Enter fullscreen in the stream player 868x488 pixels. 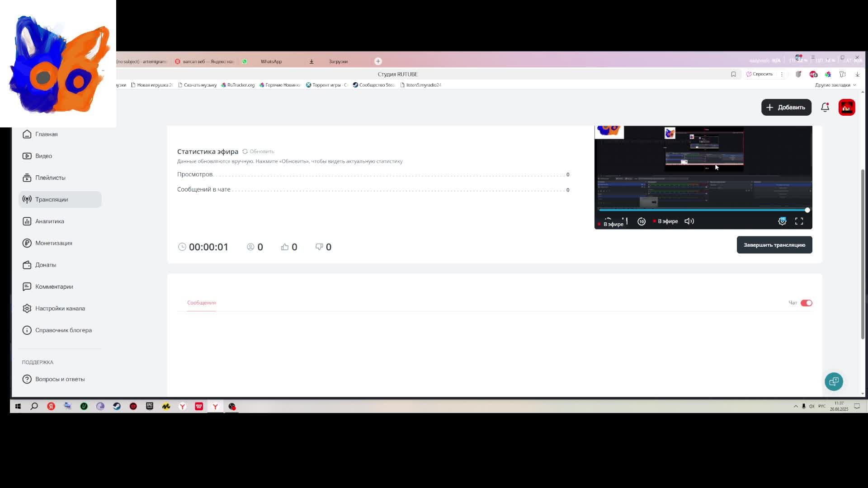click(x=799, y=221)
